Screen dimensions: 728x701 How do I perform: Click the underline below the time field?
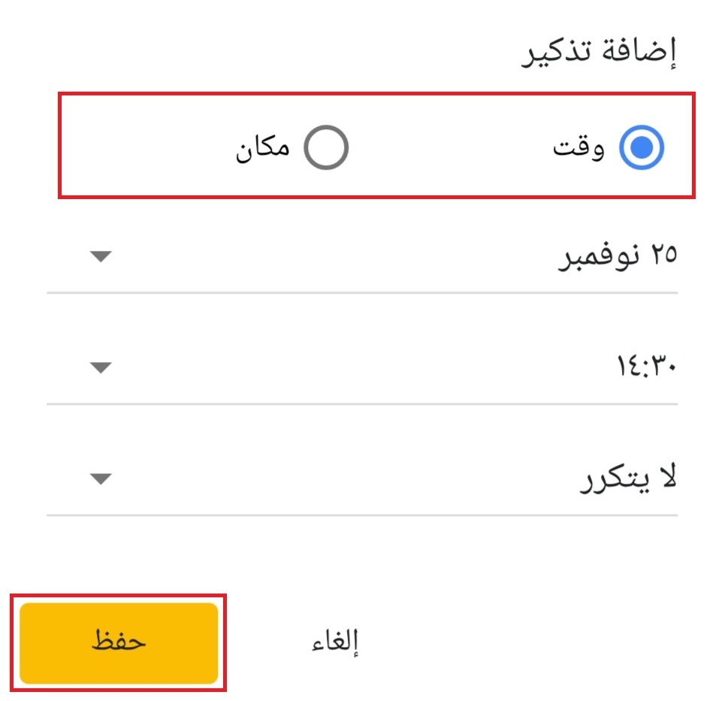tap(362, 403)
